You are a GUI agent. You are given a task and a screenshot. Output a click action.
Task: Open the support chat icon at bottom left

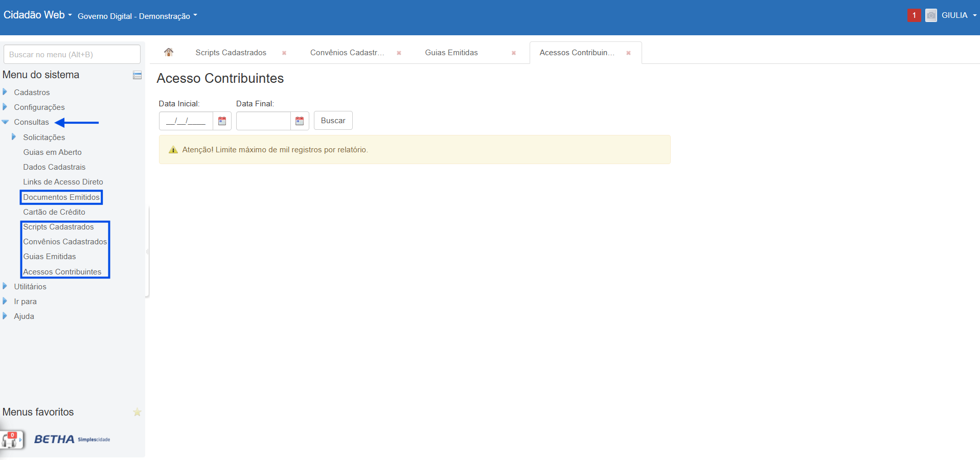click(12, 440)
